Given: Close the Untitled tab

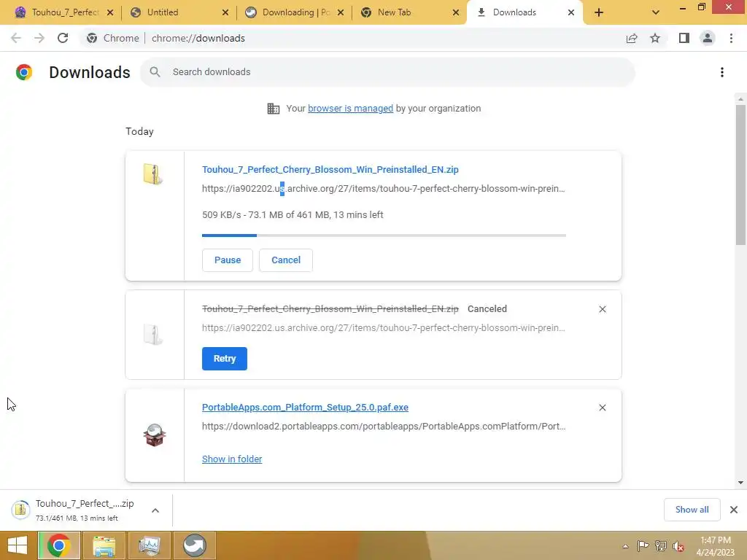Looking at the screenshot, I should click(225, 12).
